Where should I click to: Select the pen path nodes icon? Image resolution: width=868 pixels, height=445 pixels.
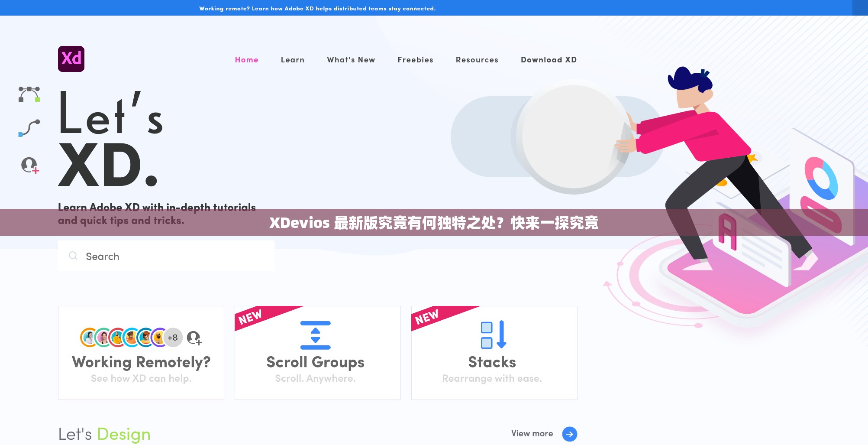pos(29,94)
